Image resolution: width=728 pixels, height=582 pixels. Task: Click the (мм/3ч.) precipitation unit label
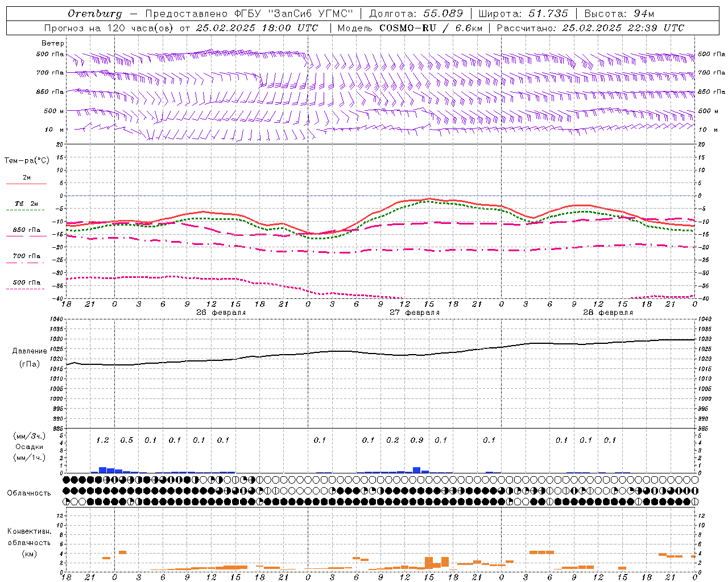(28, 436)
